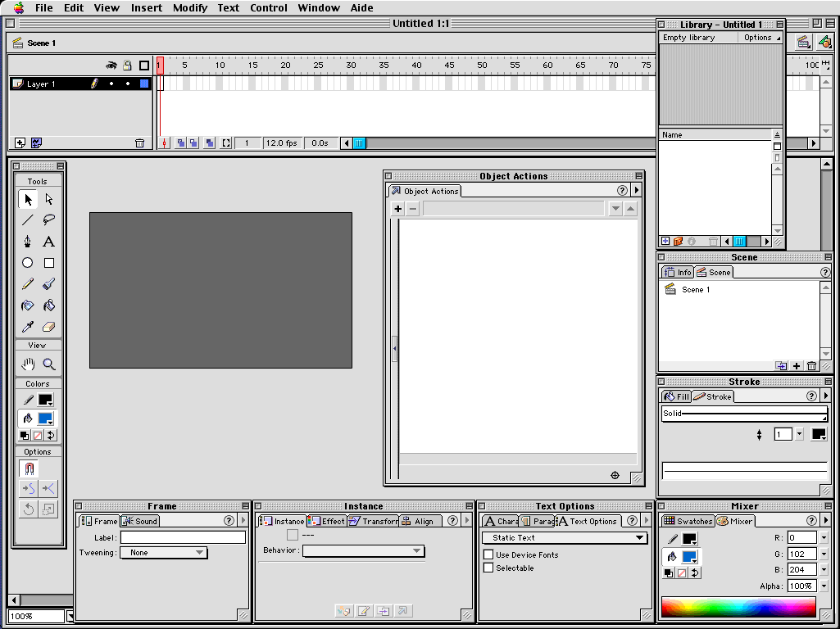The height and width of the screenshot is (629, 840).
Task: Check the Selectable option
Action: (488, 568)
